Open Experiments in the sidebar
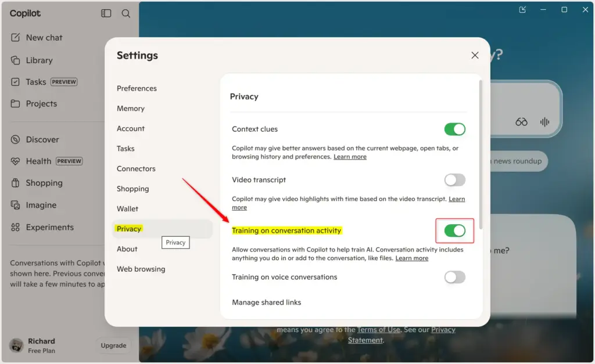Screen dimensions: 595x364 click(x=42, y=227)
